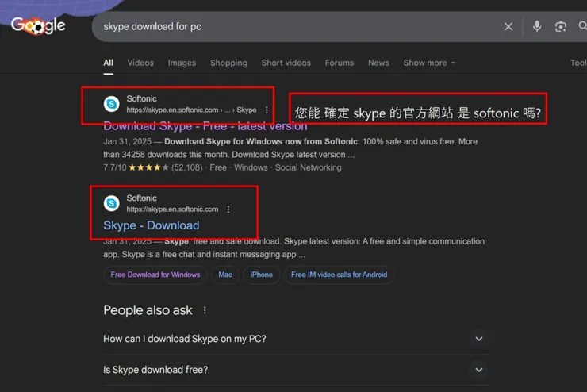The image size is (587, 392).
Task: Open the Skype - Download link
Action: pyautogui.click(x=152, y=225)
